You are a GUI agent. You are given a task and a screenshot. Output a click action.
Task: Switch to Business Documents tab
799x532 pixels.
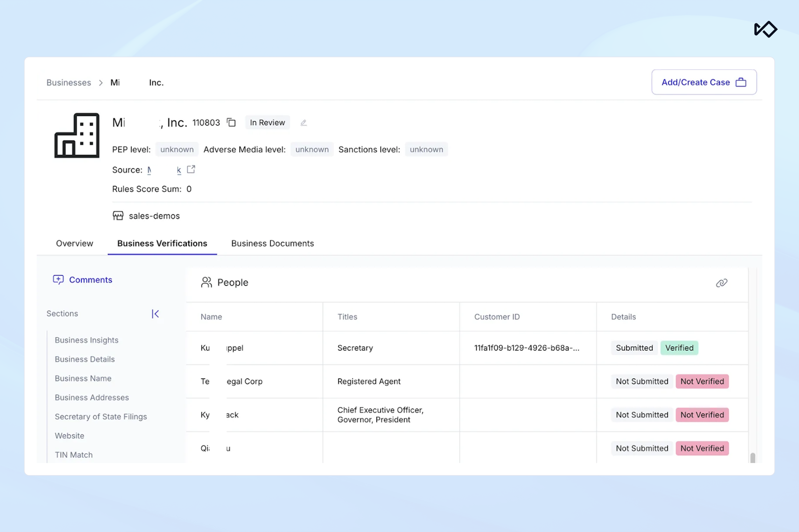tap(272, 244)
